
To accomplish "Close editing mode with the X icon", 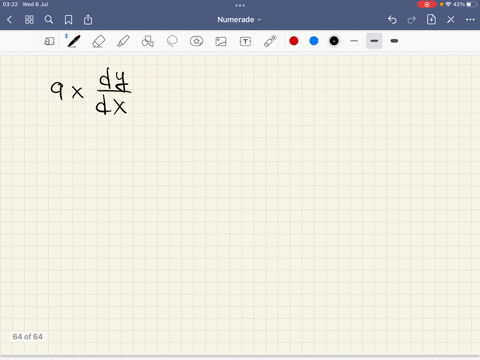I will pyautogui.click(x=451, y=20).
